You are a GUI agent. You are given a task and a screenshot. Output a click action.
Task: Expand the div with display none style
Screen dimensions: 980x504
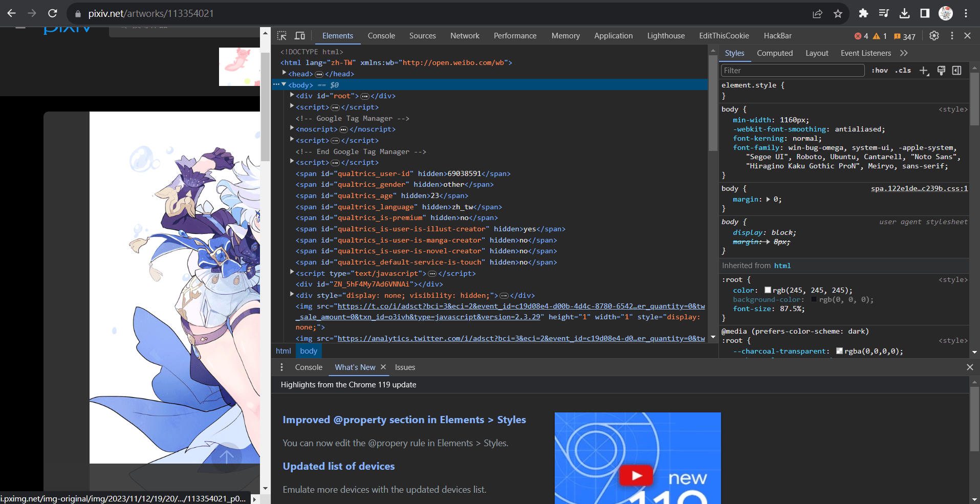(292, 295)
